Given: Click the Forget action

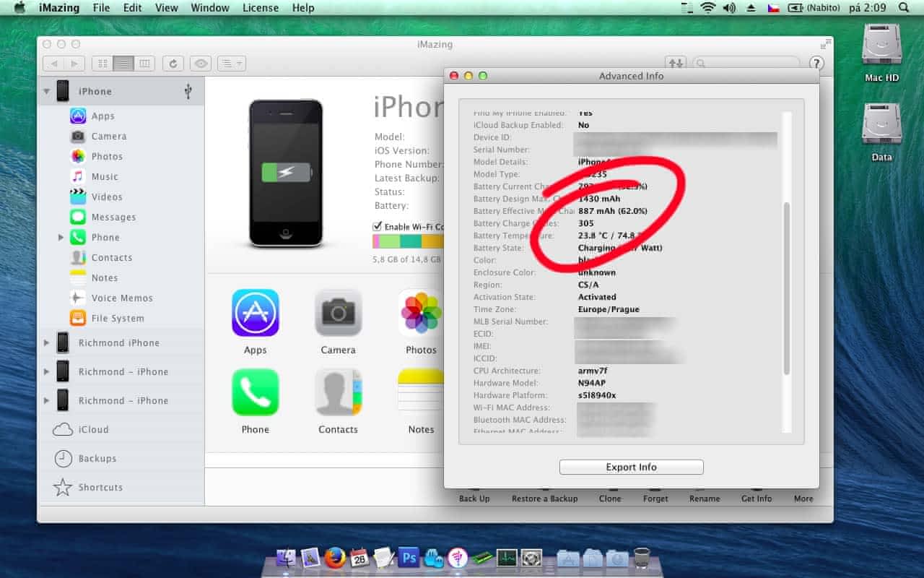Looking at the screenshot, I should 655,499.
